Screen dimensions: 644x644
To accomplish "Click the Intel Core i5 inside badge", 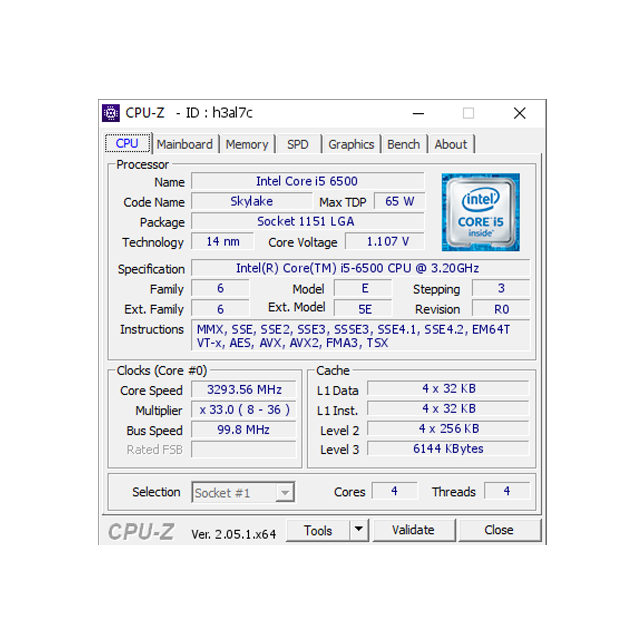I will tap(480, 212).
